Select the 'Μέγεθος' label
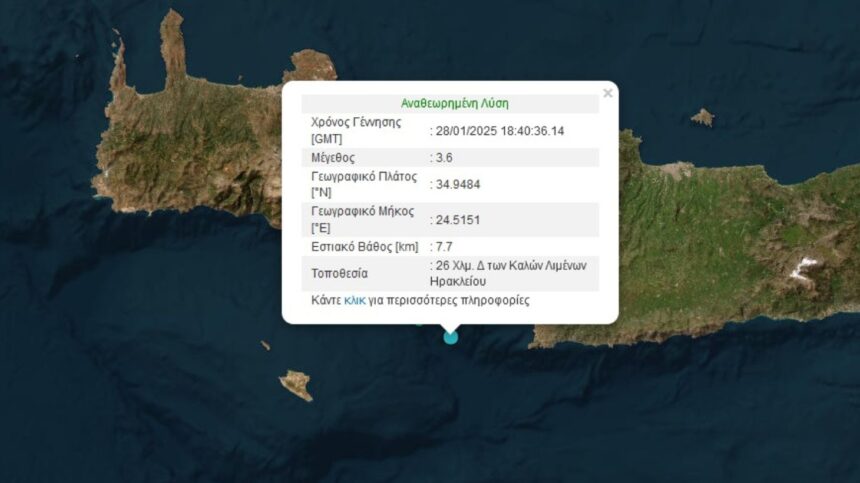The image size is (860, 483). [333, 158]
